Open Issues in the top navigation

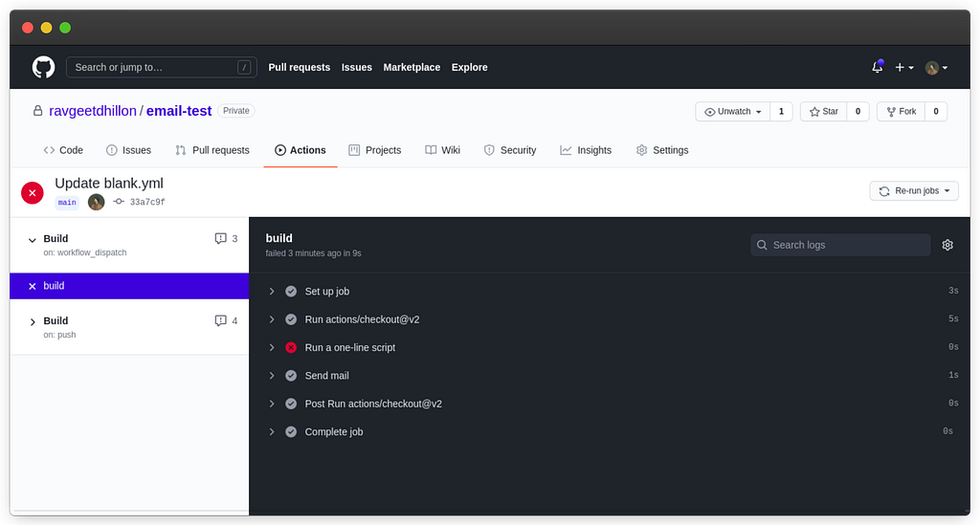click(x=357, y=68)
